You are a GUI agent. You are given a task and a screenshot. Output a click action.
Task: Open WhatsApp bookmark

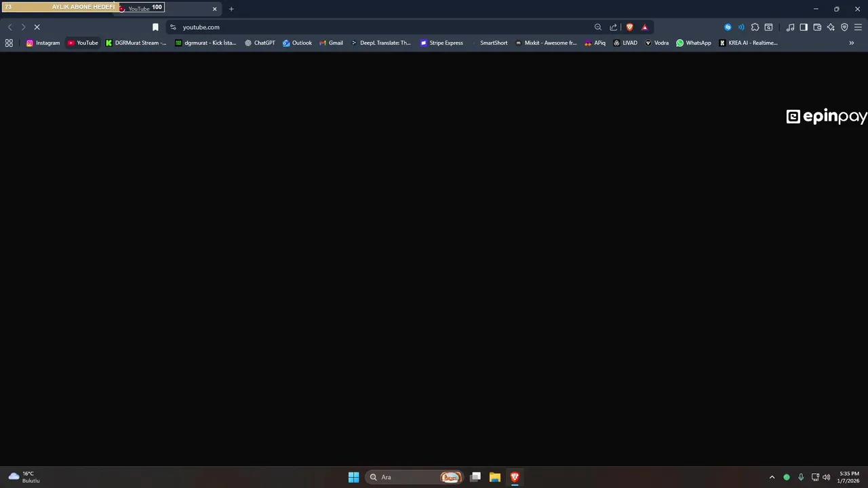click(x=694, y=43)
